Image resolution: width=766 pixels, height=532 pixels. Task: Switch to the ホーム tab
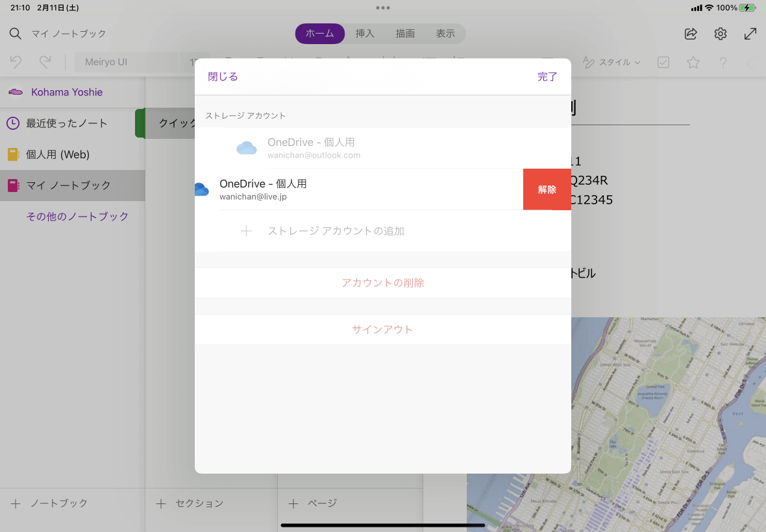click(320, 34)
